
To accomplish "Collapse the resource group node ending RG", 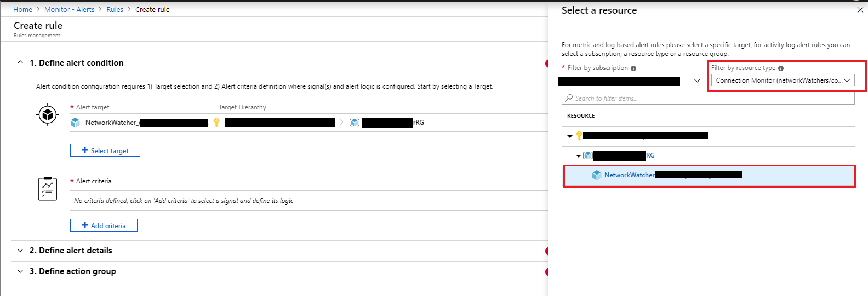I will 579,156.
